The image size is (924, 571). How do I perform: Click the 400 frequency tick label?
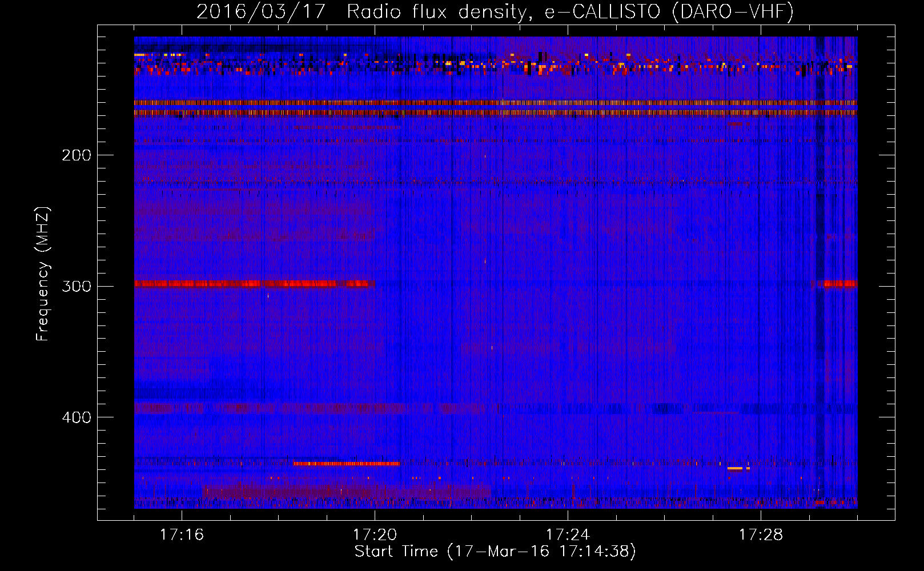click(x=77, y=417)
